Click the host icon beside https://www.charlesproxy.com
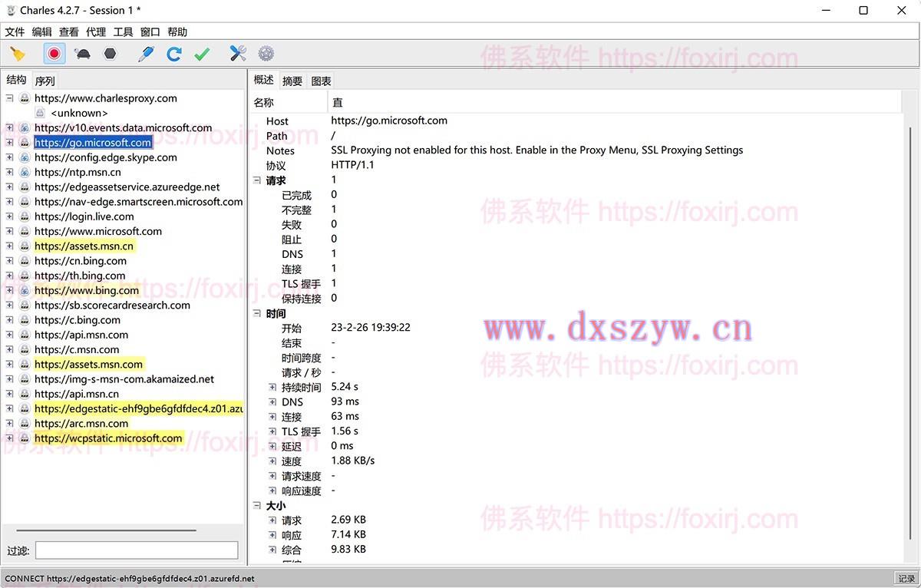Screen dimensions: 921x588 pos(25,98)
